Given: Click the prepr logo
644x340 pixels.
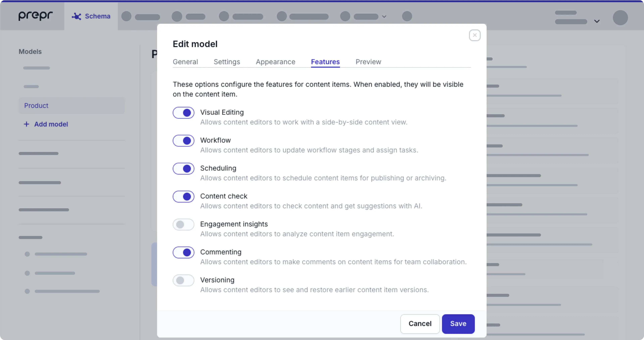Looking at the screenshot, I should pyautogui.click(x=36, y=16).
